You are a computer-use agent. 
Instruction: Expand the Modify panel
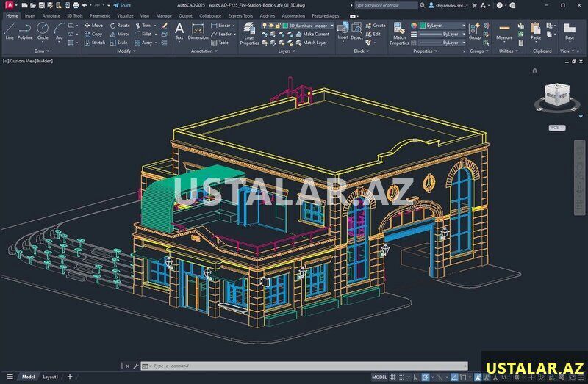point(126,51)
